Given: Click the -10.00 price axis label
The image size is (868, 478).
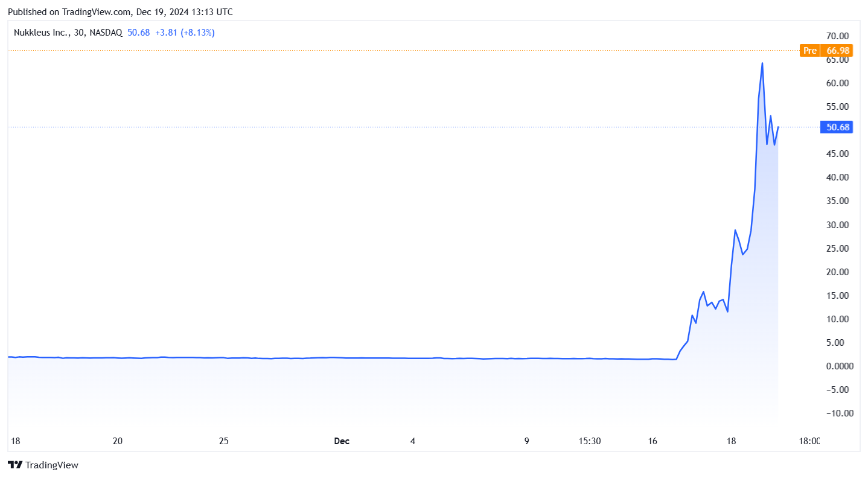Looking at the screenshot, I should pos(836,413).
